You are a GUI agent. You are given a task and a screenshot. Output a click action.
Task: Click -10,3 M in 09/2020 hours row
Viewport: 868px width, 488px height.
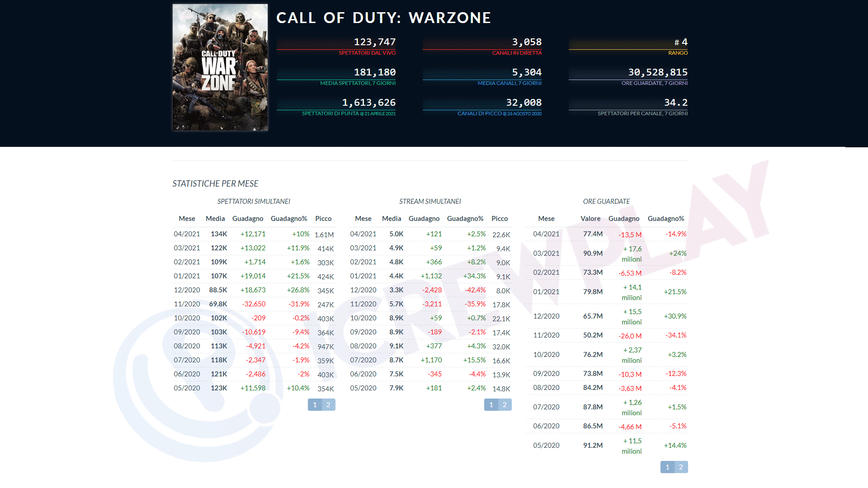coord(630,374)
